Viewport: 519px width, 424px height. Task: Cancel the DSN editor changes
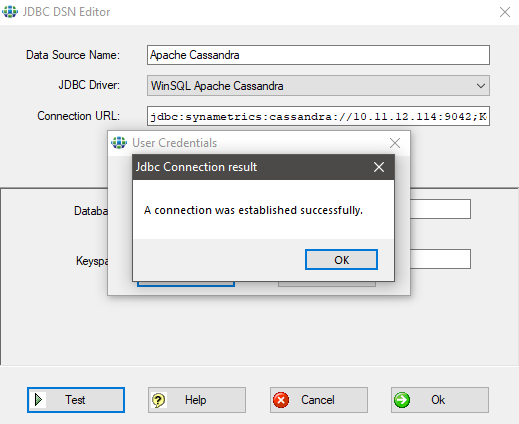319,400
